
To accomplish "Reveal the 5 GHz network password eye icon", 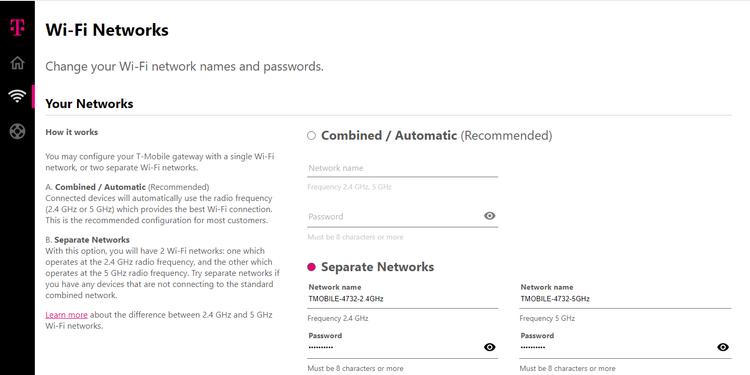I will [x=723, y=347].
